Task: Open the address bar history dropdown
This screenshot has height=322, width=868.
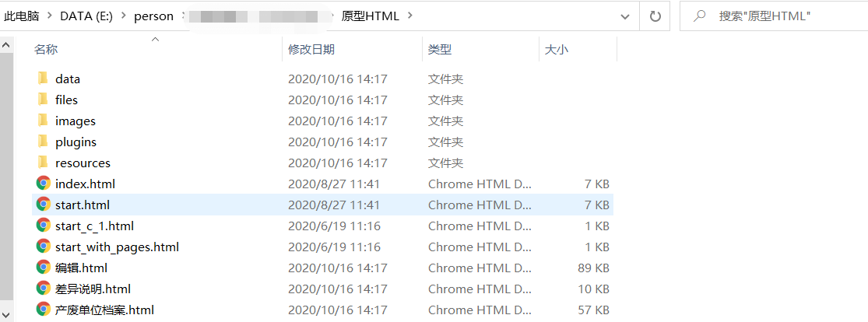Action: tap(625, 16)
